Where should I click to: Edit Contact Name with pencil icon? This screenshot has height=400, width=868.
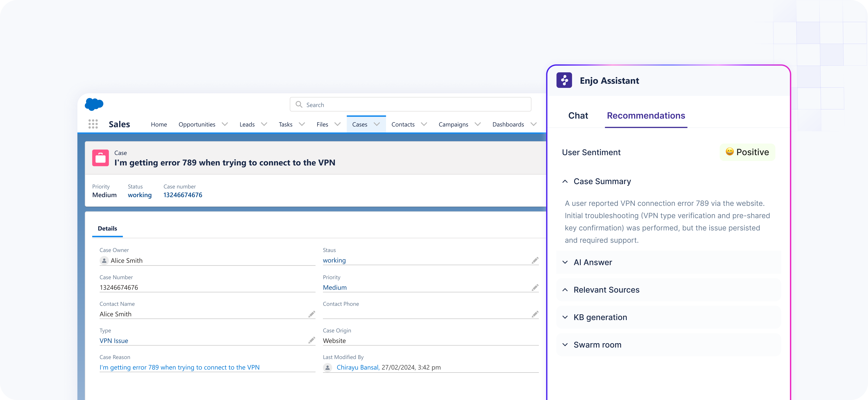point(312,314)
